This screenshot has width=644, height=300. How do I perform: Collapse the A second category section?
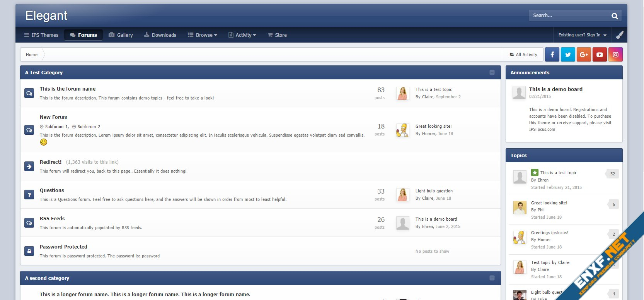point(492,278)
